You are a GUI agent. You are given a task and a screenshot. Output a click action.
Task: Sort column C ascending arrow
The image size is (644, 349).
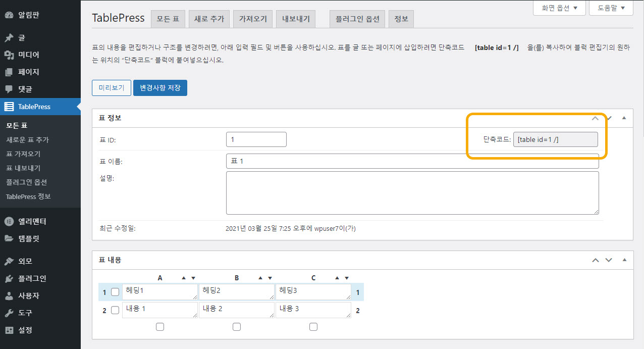pyautogui.click(x=337, y=278)
